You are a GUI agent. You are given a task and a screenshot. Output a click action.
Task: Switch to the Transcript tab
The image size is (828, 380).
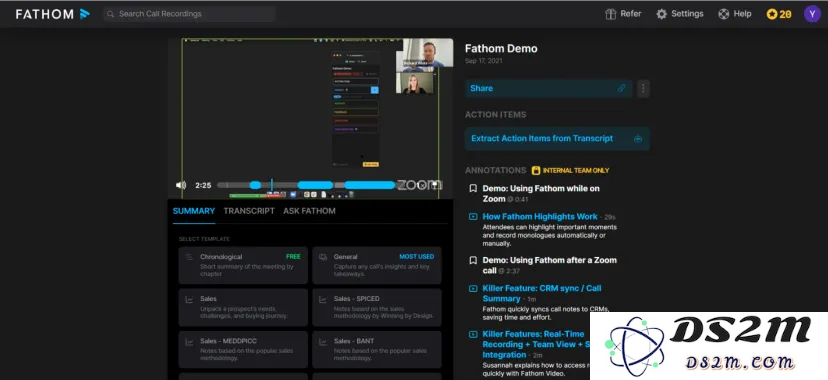[x=249, y=211]
